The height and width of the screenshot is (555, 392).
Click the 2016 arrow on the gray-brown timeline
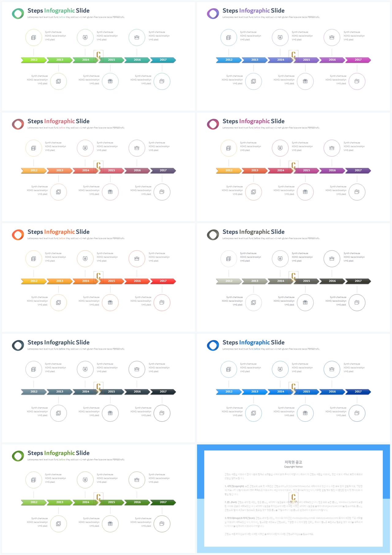pos(332,281)
